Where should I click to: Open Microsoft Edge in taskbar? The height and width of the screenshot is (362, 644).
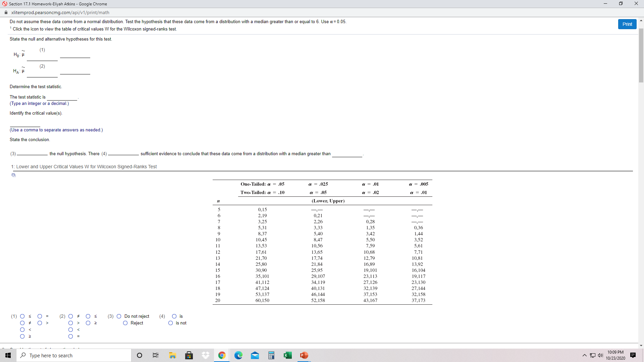[x=238, y=355]
